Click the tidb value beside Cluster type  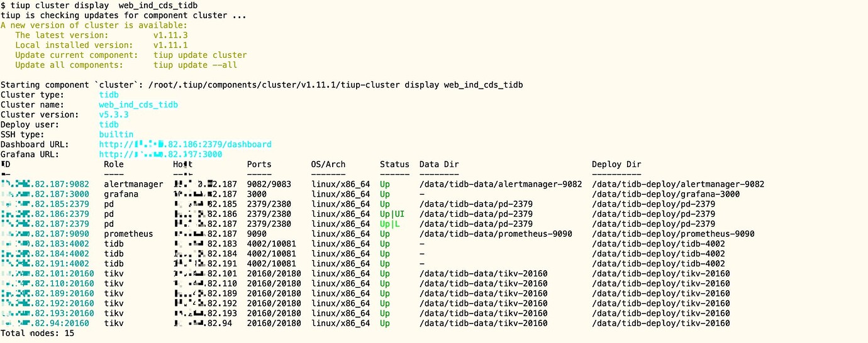tap(109, 95)
